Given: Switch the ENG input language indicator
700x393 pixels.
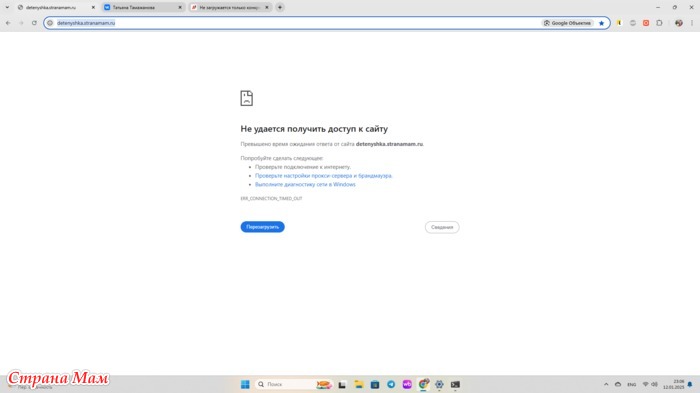Looking at the screenshot, I should pos(631,385).
